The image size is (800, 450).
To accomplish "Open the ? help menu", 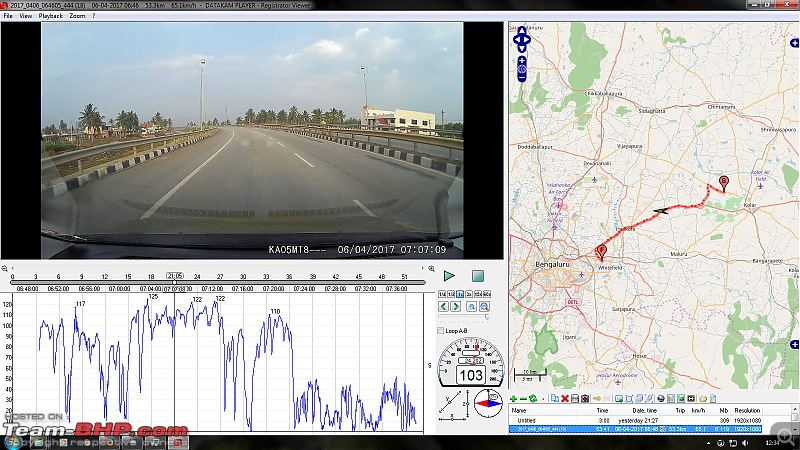I will pyautogui.click(x=93, y=16).
